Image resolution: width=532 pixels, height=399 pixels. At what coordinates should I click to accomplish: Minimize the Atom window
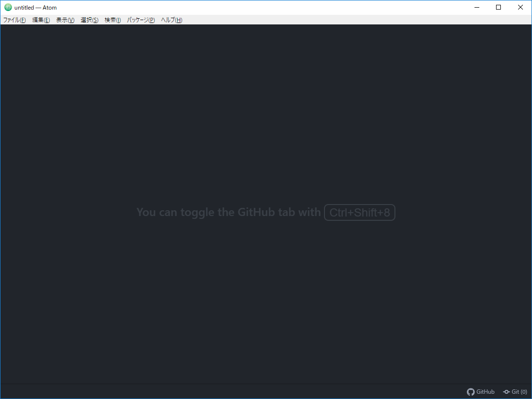pos(477,8)
